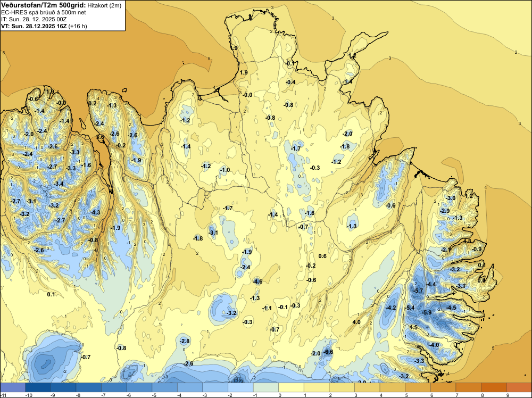Click the 'VT: Sun. 28.12.2025 16Z' line

34,26
